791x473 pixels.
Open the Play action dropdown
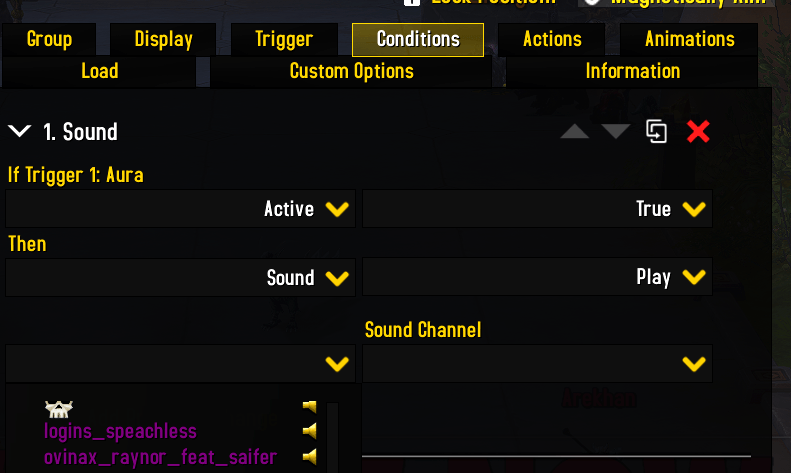[537, 277]
